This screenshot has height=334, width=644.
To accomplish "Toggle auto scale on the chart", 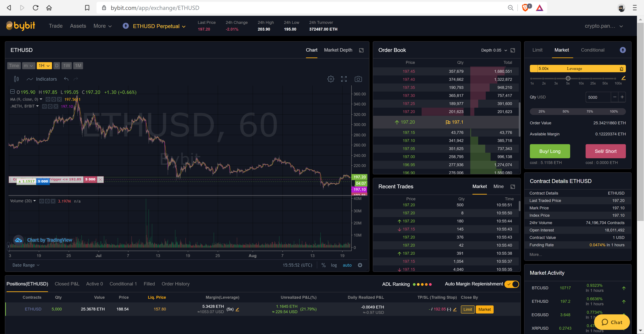I will click(347, 265).
